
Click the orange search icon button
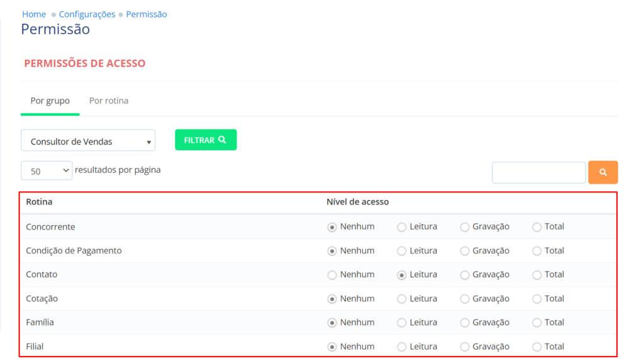[602, 172]
